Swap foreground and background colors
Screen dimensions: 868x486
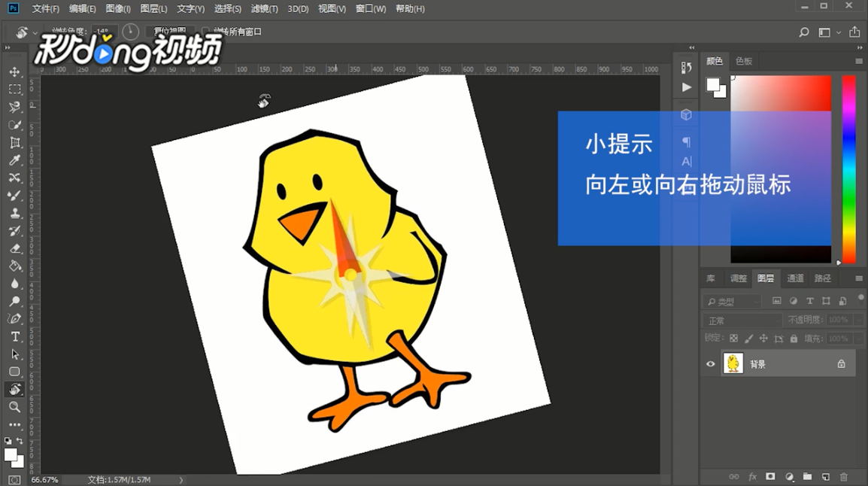20,441
